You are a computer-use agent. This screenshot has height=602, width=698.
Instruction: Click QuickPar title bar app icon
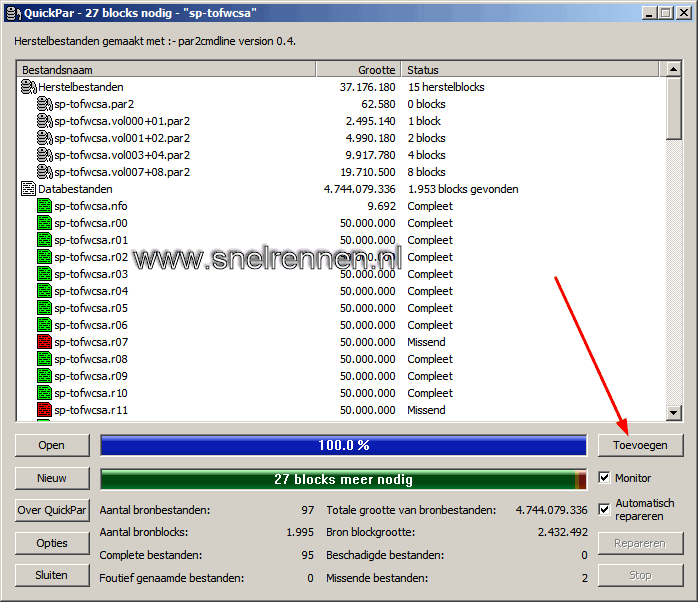(14, 13)
